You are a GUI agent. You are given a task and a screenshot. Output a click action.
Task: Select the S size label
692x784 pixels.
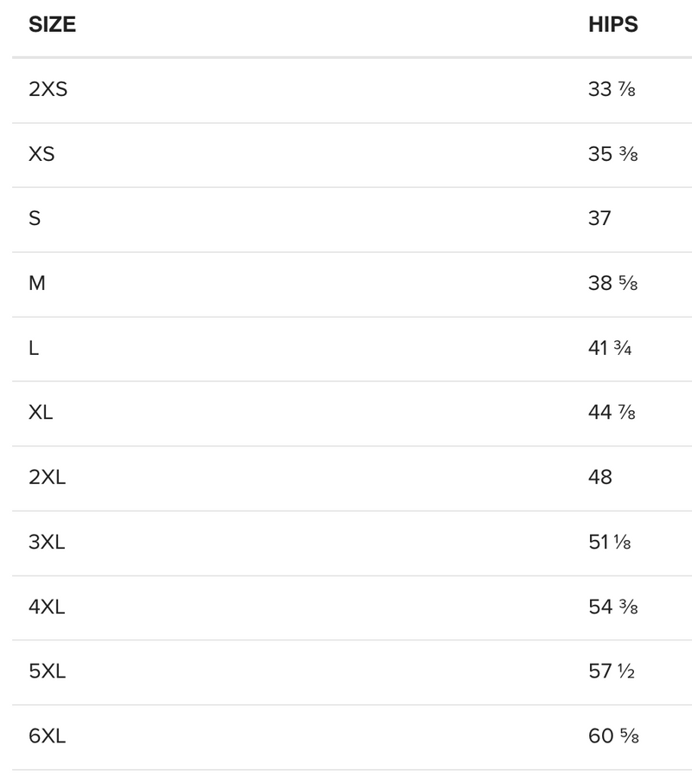[35, 219]
